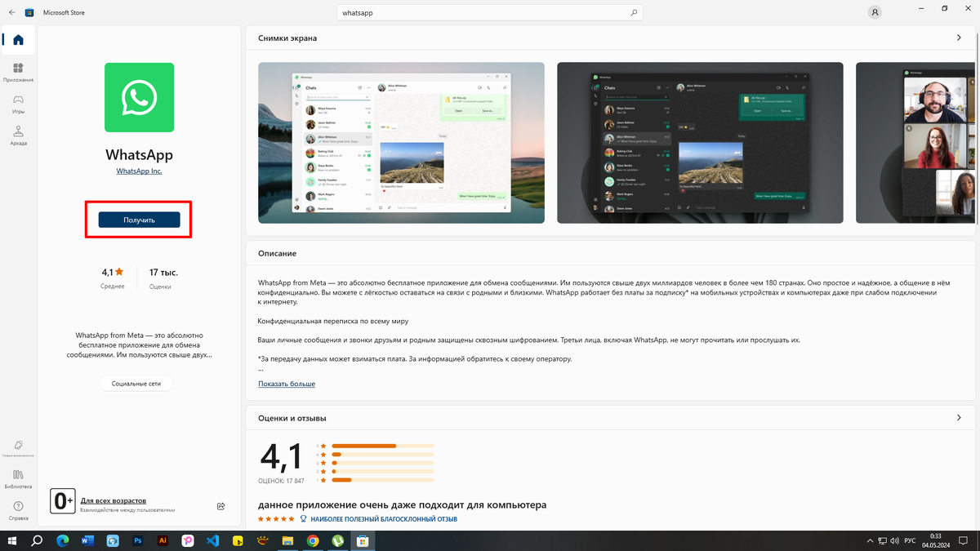
Task: Open Справка help in the sidebar
Action: (18, 510)
